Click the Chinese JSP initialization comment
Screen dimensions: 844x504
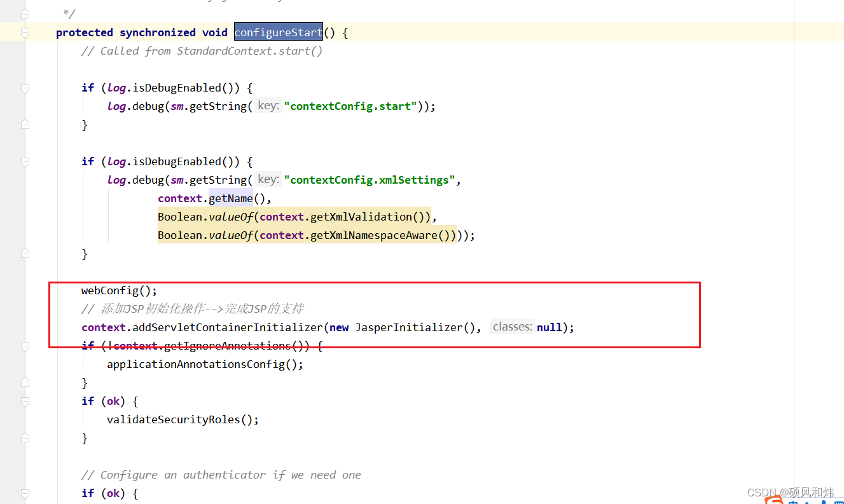pos(193,309)
